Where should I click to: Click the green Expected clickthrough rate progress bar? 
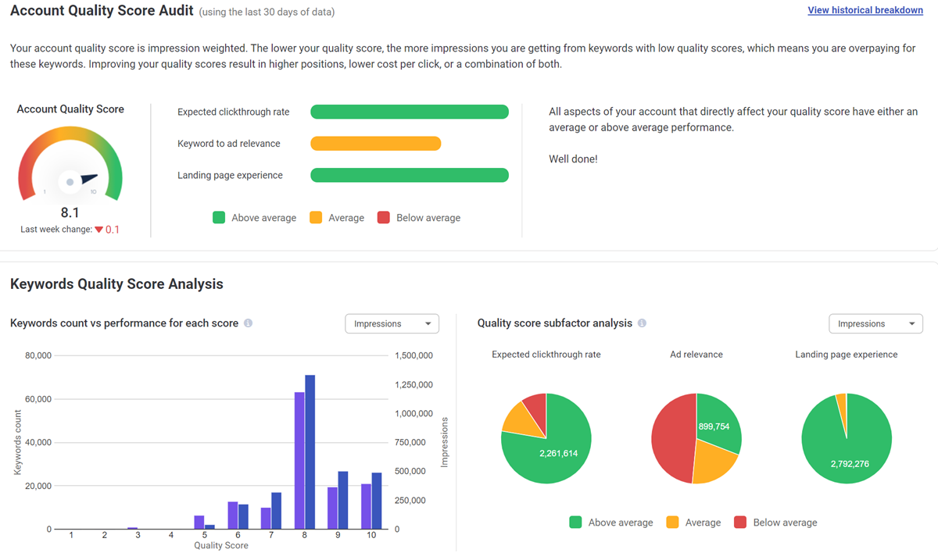[409, 112]
